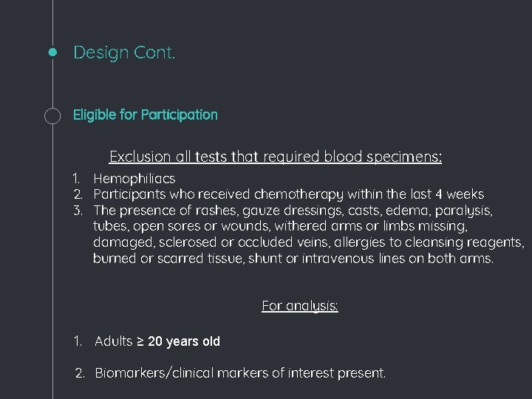Click number 2 beside the Biomarkers item
The height and width of the screenshot is (399, 532).
click(80, 373)
